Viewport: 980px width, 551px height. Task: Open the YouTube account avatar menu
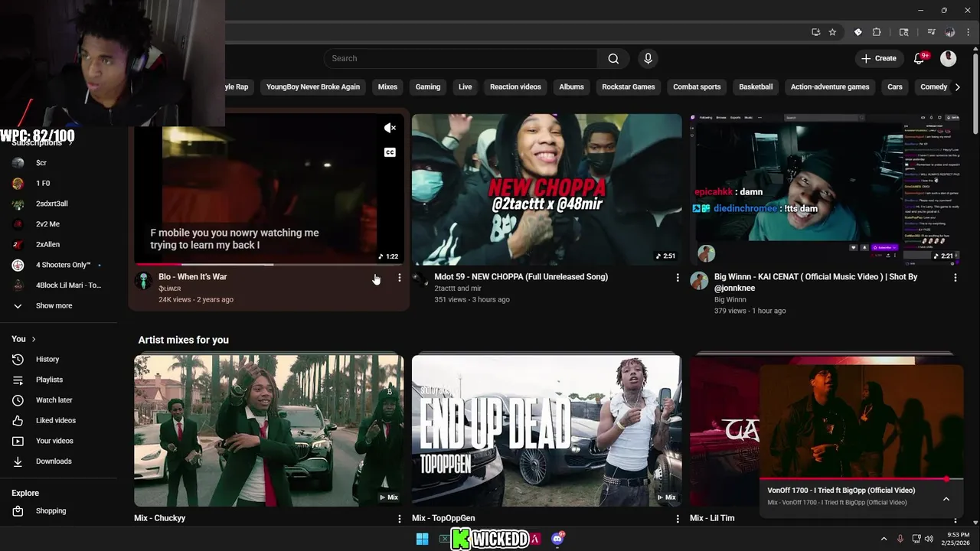948,58
